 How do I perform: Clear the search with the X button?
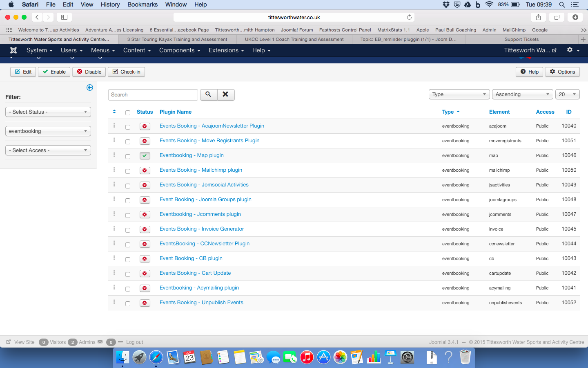(x=225, y=94)
